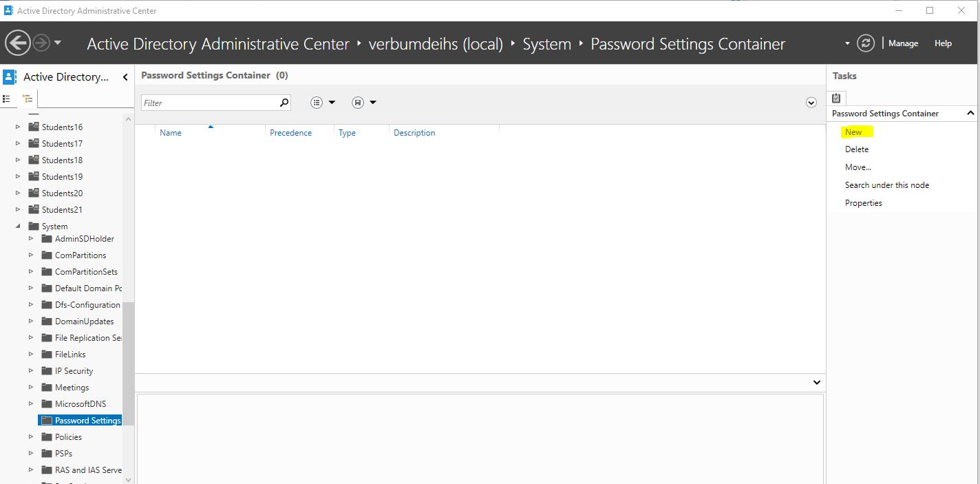Viewport: 980px width, 484px height.
Task: Open the Manage menu
Action: click(903, 43)
